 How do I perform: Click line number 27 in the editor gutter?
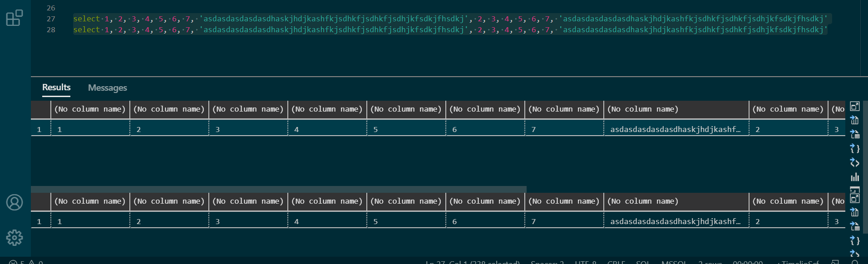coord(51,19)
